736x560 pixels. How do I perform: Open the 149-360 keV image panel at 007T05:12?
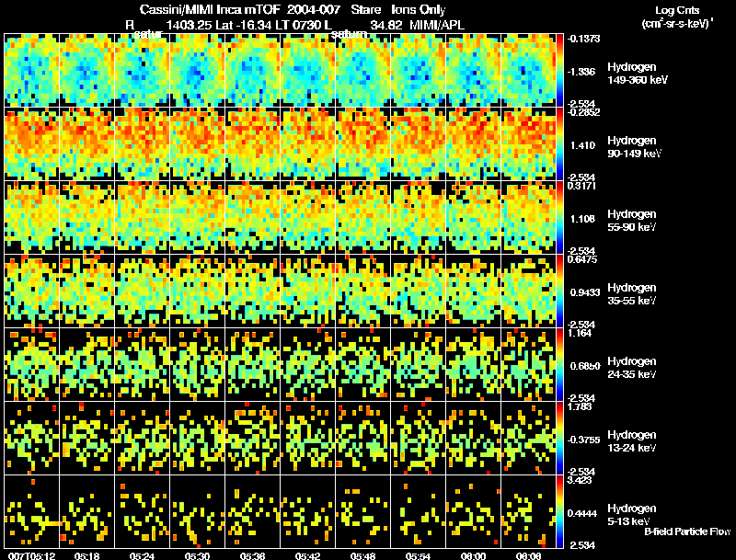coord(32,71)
